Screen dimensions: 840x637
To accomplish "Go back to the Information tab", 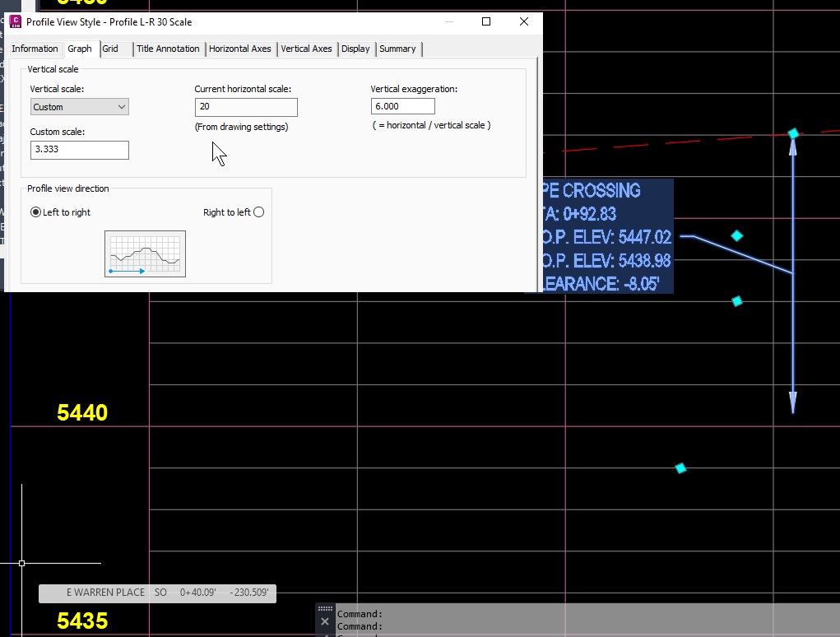I will coord(35,49).
